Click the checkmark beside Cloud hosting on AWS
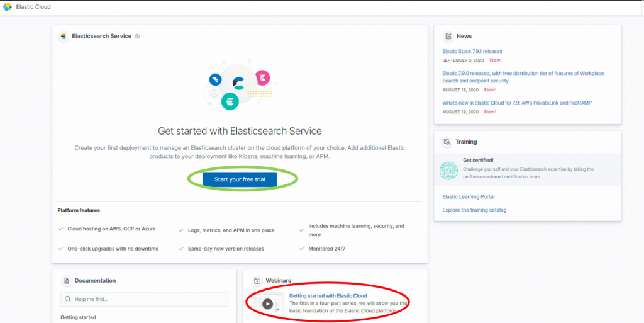The image size is (644, 323). tap(61, 229)
